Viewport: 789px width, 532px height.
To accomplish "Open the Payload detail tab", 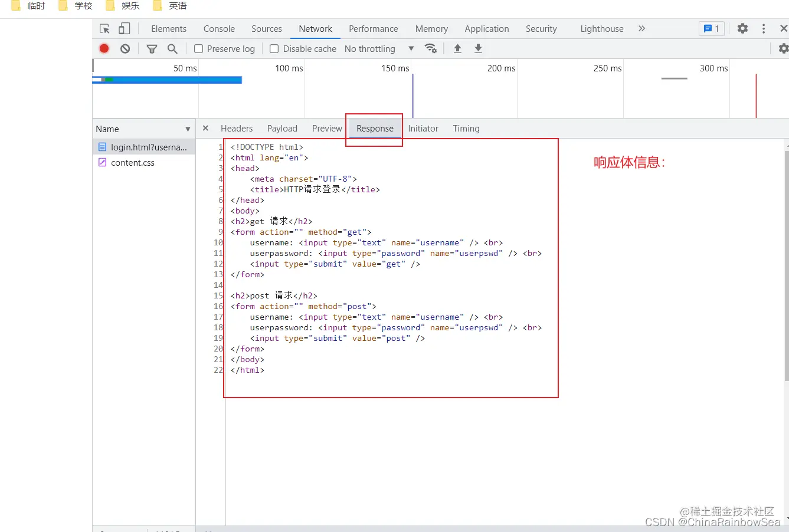I will 282,129.
